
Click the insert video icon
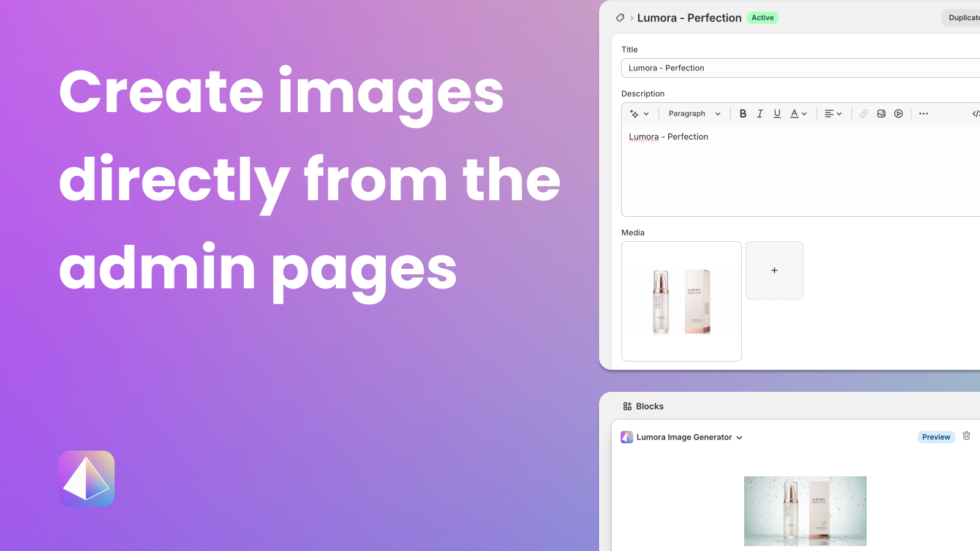point(899,113)
